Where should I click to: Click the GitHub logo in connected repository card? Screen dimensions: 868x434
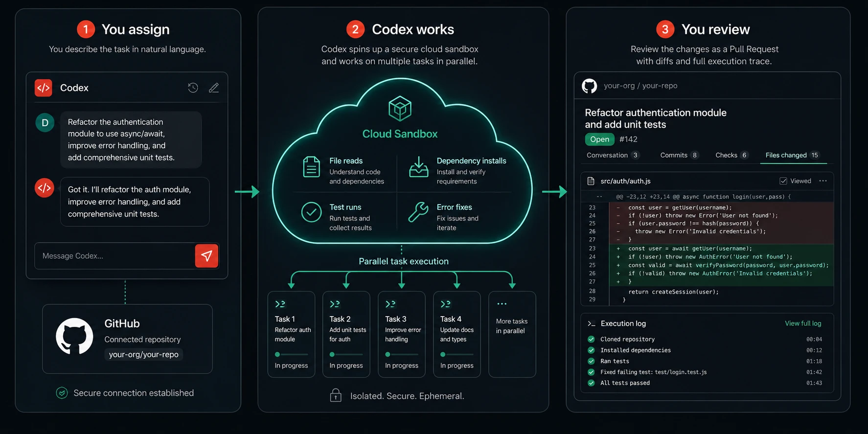[x=74, y=337]
